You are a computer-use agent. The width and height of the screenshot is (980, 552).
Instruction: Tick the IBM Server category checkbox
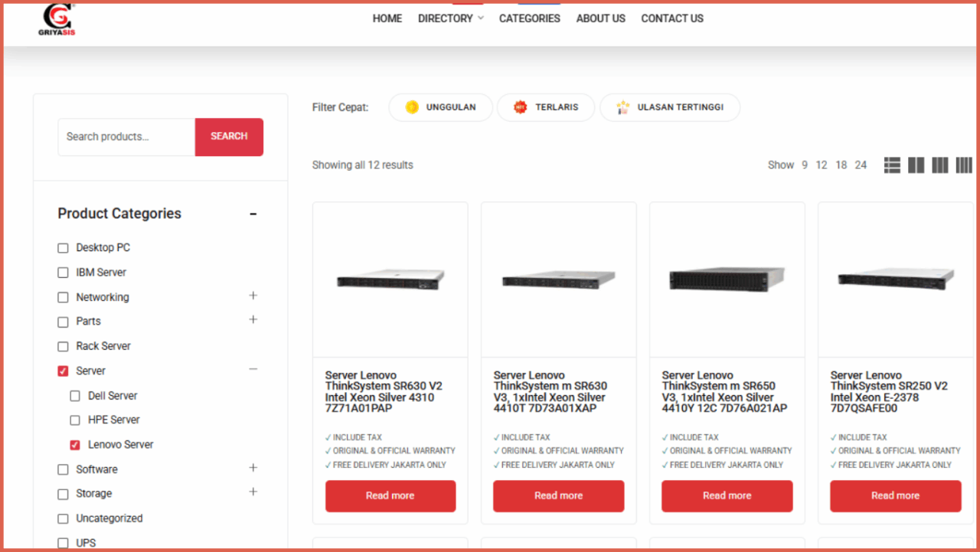63,273
